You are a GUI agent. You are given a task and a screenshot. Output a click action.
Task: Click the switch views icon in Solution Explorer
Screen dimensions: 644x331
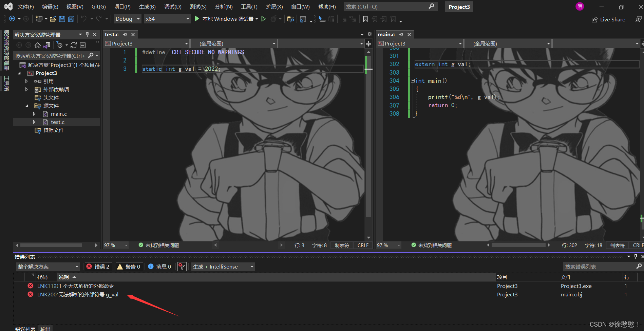pos(47,45)
